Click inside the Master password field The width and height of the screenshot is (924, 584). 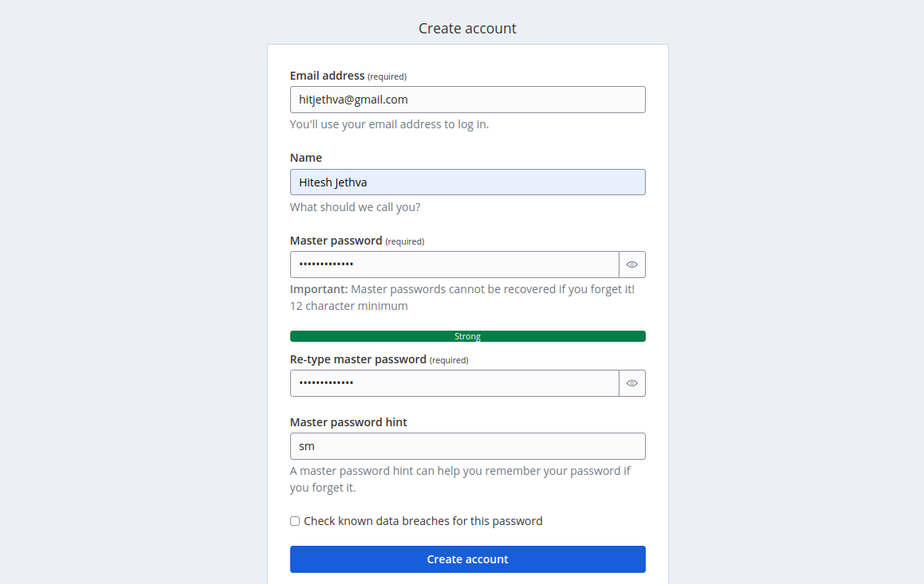point(454,265)
